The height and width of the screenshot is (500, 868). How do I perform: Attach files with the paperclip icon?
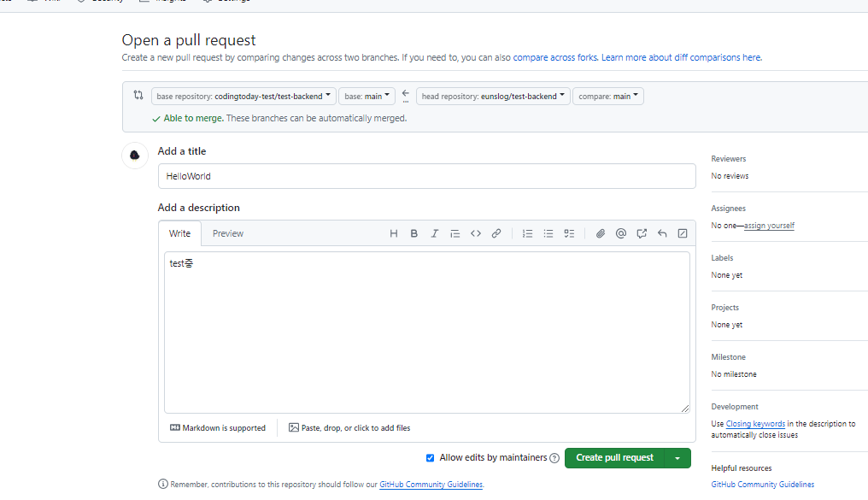(600, 233)
